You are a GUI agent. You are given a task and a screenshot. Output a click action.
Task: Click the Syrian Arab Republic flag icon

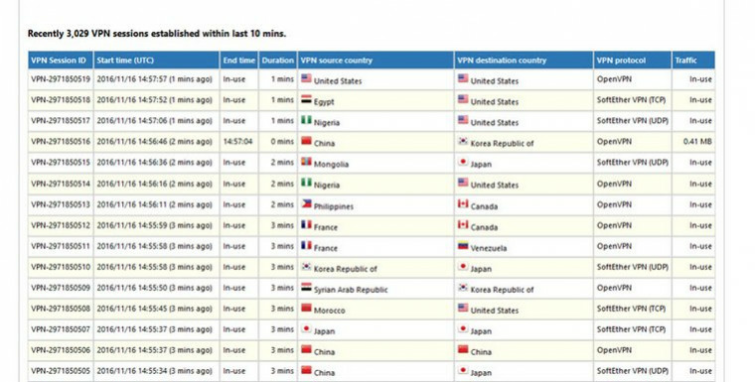point(306,287)
